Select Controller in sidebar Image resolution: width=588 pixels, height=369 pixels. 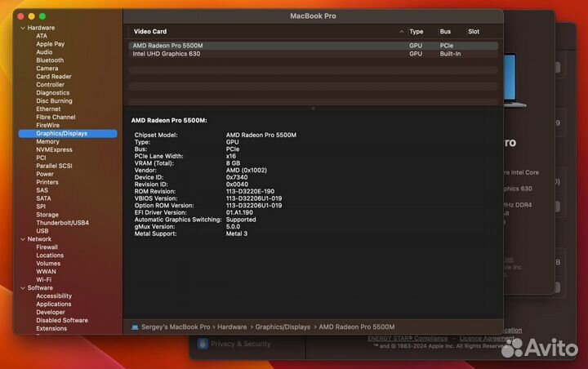(51, 85)
